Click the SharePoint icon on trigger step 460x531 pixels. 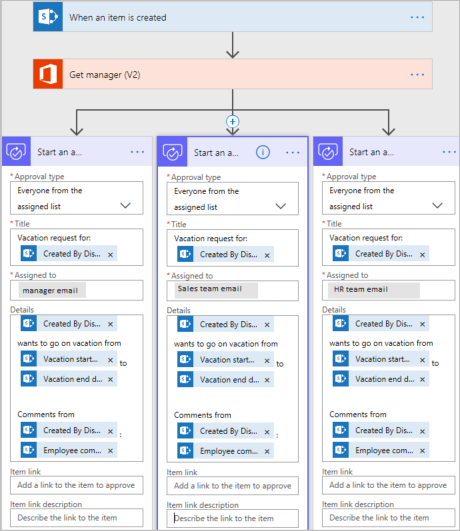(48, 17)
